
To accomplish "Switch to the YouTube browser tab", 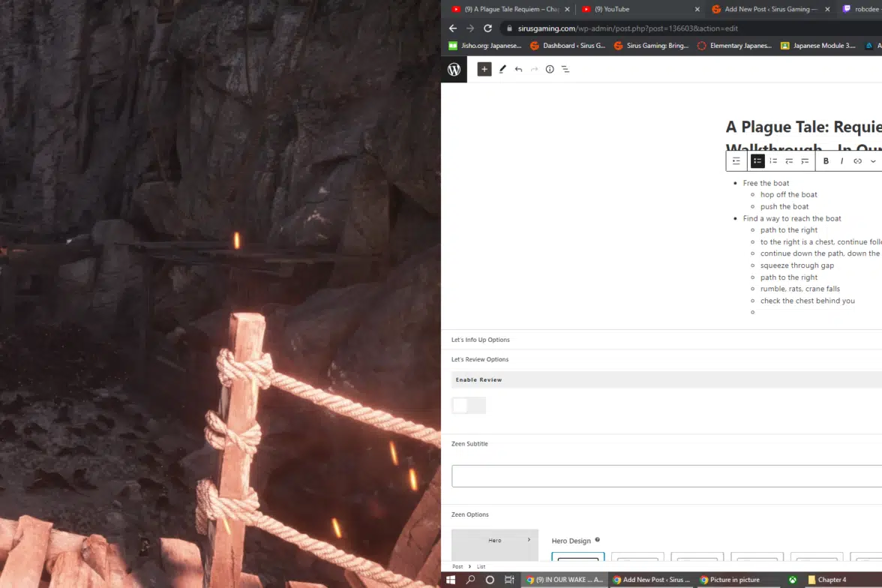I will pos(640,9).
